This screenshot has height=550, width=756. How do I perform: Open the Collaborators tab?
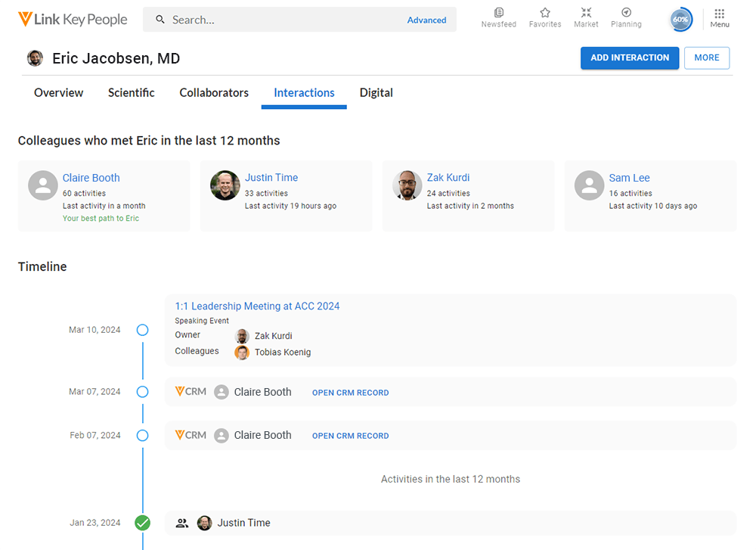point(214,93)
